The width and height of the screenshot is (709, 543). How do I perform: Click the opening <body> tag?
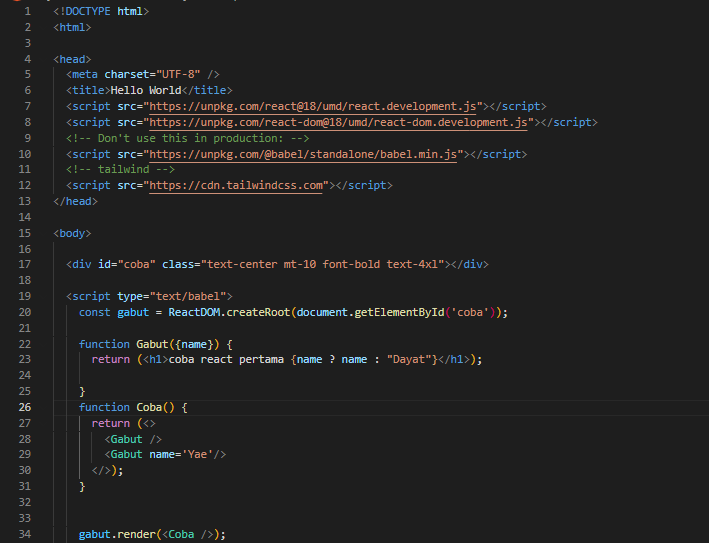click(x=72, y=233)
